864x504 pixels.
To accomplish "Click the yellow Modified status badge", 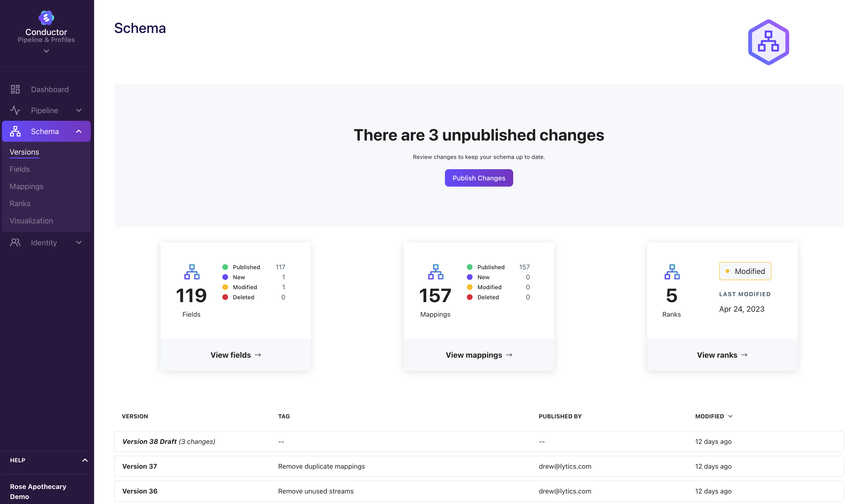I will (x=745, y=271).
